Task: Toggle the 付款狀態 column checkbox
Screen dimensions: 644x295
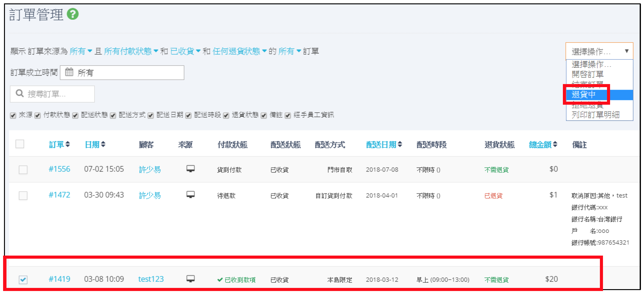Action: pos(38,115)
